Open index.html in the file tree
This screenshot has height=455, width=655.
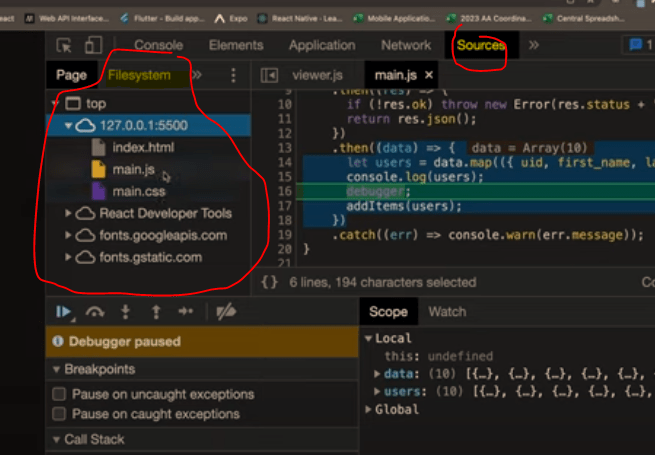pos(143,147)
